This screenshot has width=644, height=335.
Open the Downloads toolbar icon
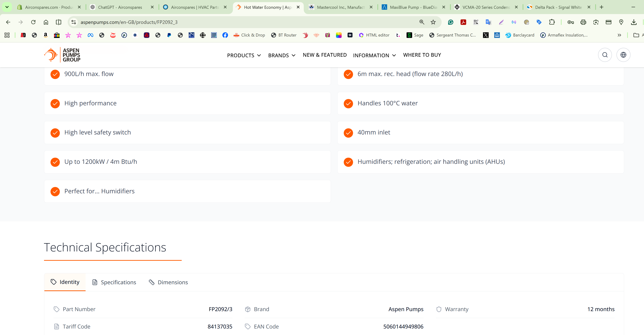pos(634,22)
